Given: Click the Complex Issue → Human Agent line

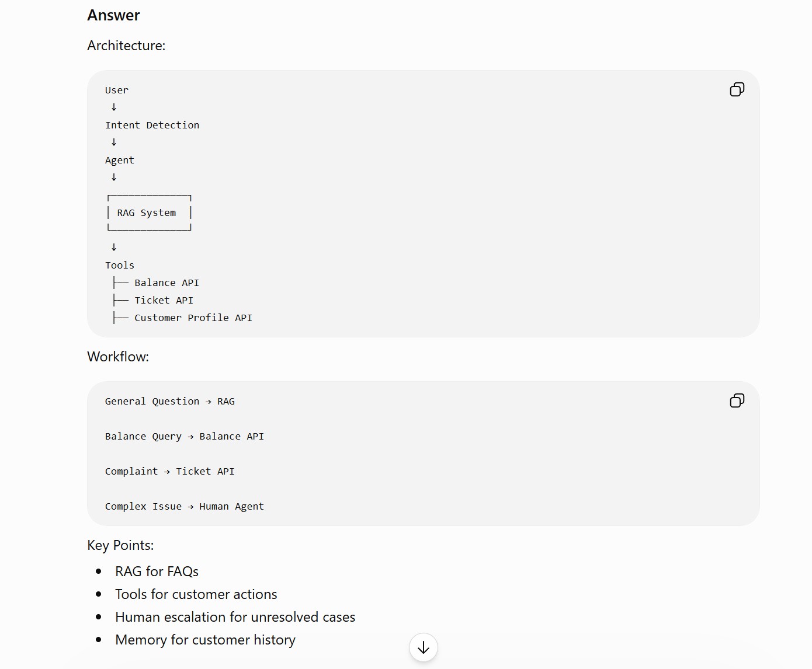Looking at the screenshot, I should [185, 506].
